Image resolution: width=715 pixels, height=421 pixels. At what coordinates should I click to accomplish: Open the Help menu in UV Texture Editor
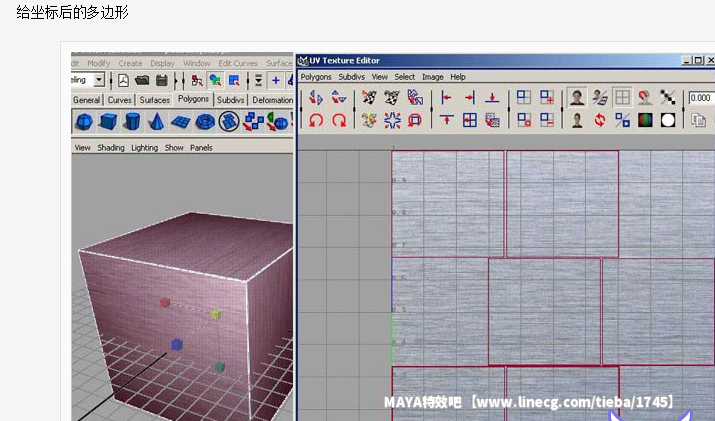click(458, 77)
